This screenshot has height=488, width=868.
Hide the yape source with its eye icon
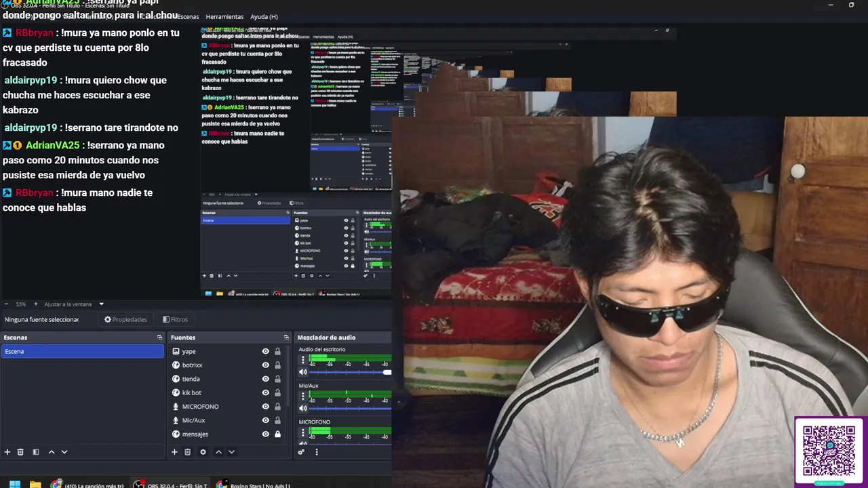[x=266, y=351]
